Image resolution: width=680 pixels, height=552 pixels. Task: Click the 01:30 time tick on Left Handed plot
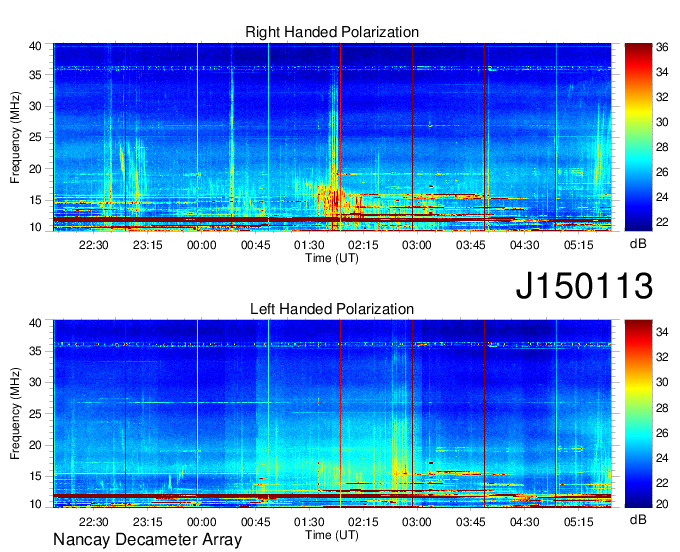point(309,522)
